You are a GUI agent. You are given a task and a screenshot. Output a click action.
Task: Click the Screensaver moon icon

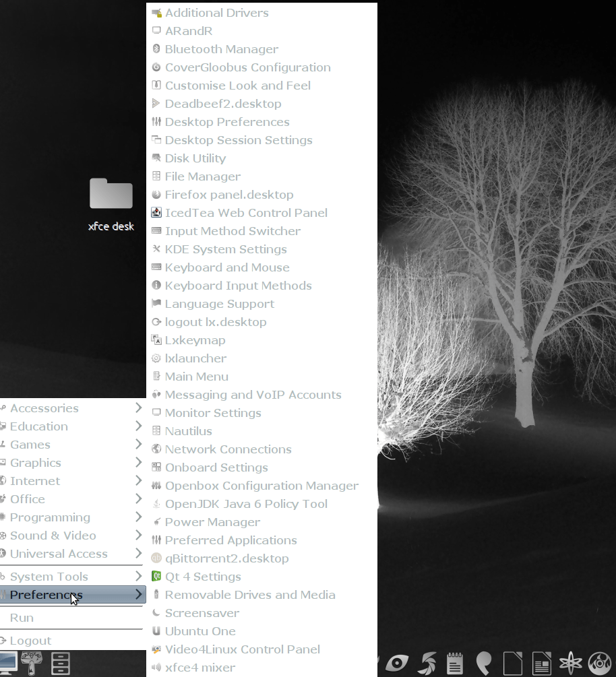point(156,612)
